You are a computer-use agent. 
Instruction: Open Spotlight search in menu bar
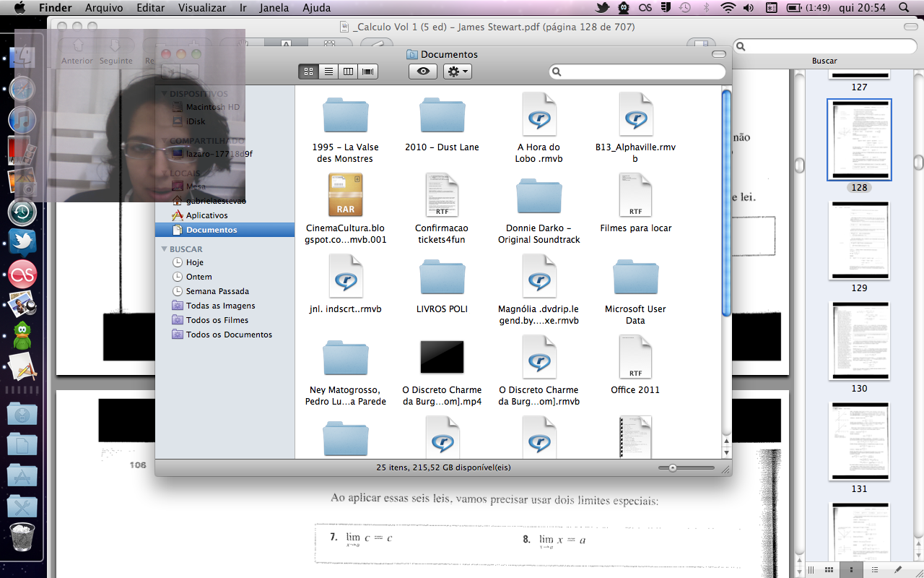point(904,8)
